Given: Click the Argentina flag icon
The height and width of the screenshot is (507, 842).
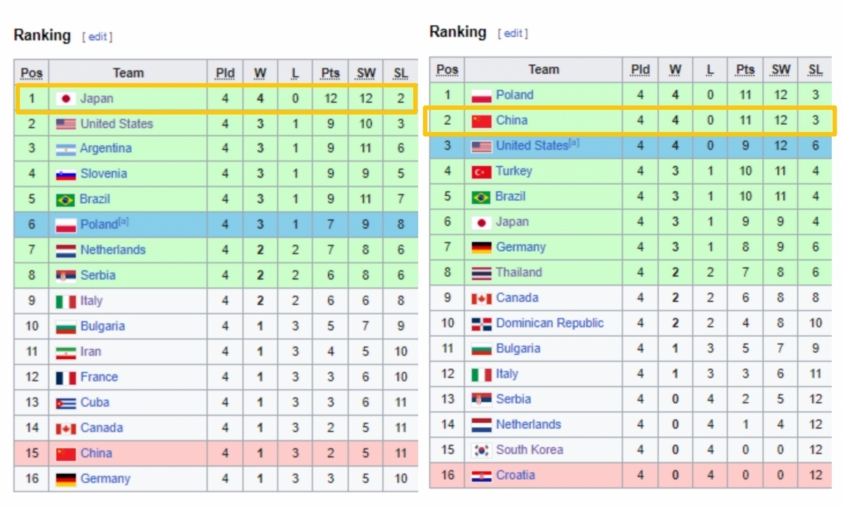Looking at the screenshot, I should coord(66,150).
